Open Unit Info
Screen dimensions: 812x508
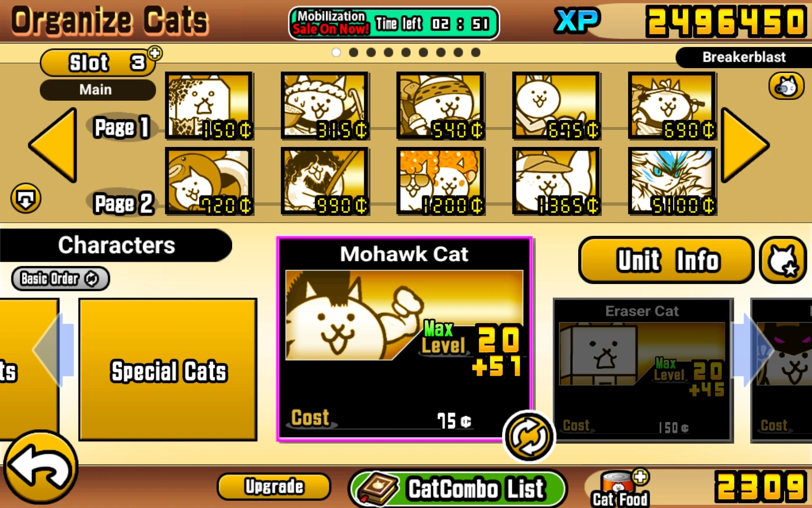[x=667, y=260]
